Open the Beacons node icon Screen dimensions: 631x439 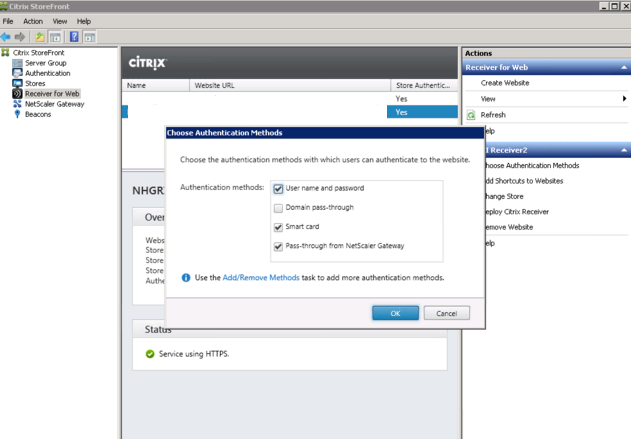17,114
